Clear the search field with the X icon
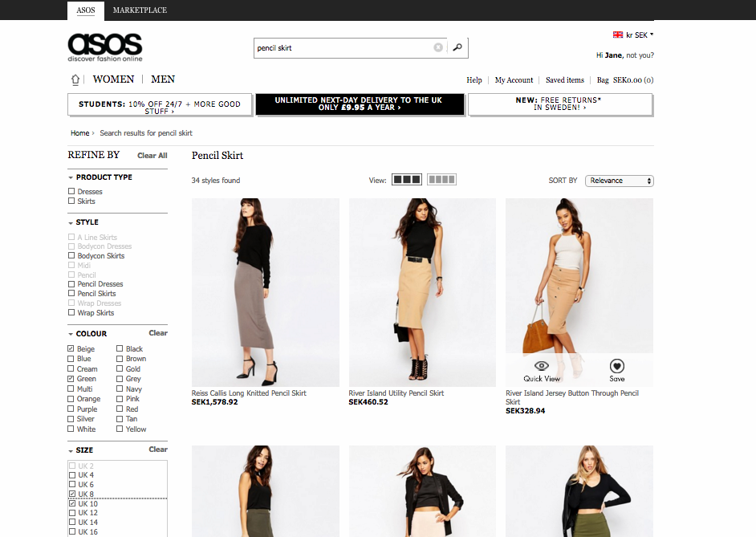This screenshot has width=756, height=537. tap(437, 47)
